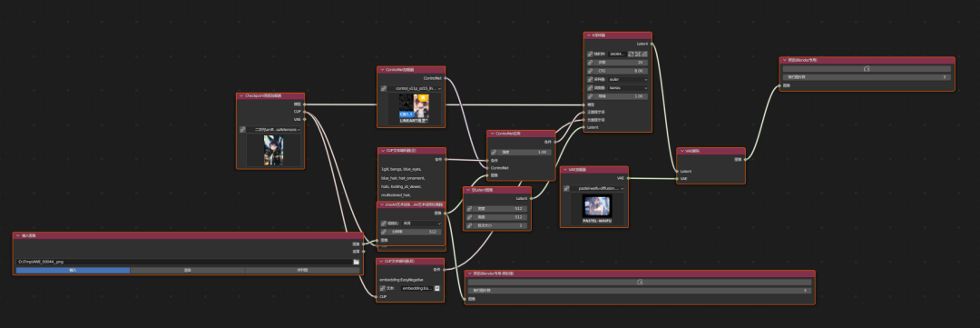Click the positive prompt text starting with 1girl, bangs
Viewport: 980px width, 328px height.
pyautogui.click(x=401, y=169)
